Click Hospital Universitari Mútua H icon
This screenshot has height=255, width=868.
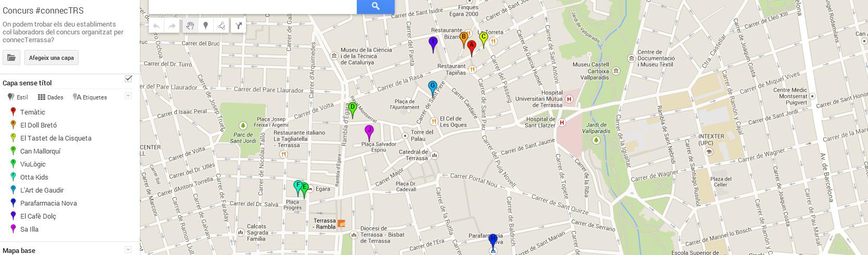tap(570, 99)
